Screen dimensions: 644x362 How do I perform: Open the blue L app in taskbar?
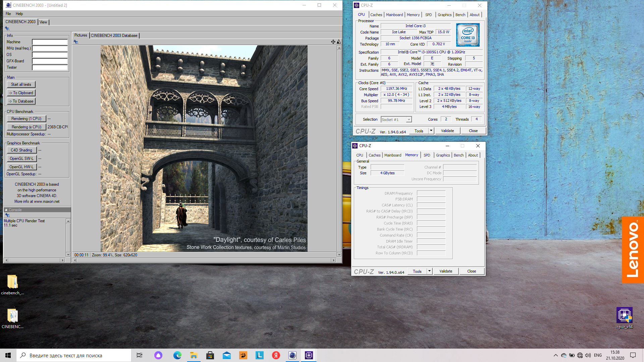[x=259, y=355]
